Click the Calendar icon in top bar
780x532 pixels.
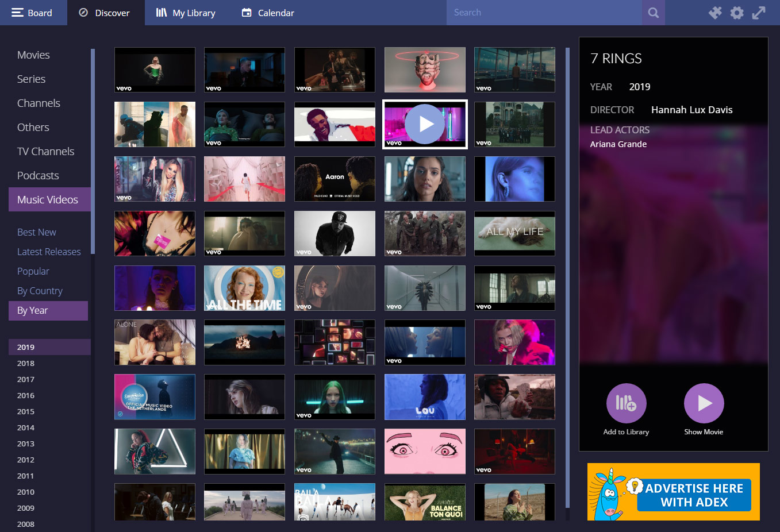tap(247, 13)
